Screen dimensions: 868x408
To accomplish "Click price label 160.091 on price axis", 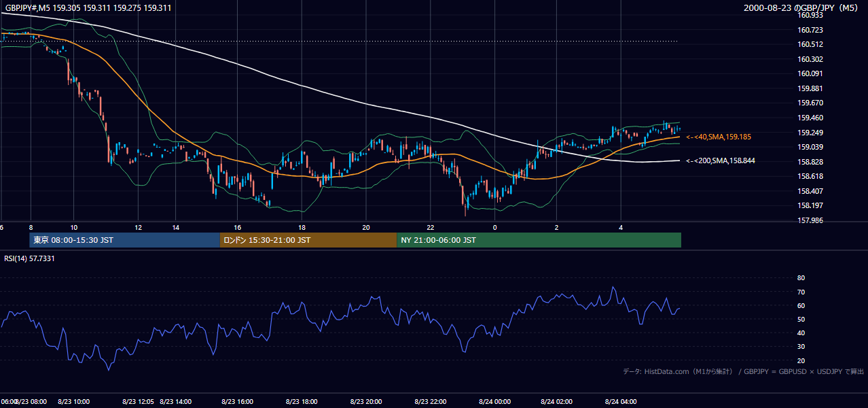I will pyautogui.click(x=811, y=74).
